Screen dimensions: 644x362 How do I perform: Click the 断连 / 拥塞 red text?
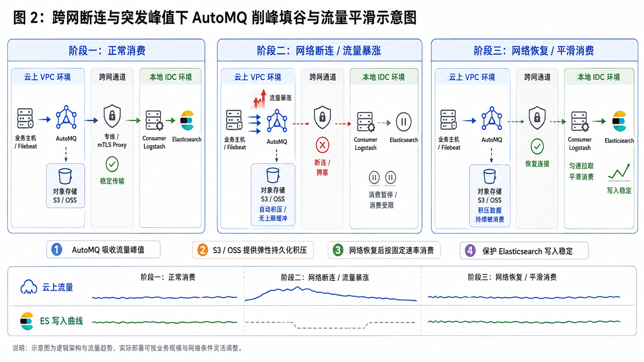coord(322,167)
